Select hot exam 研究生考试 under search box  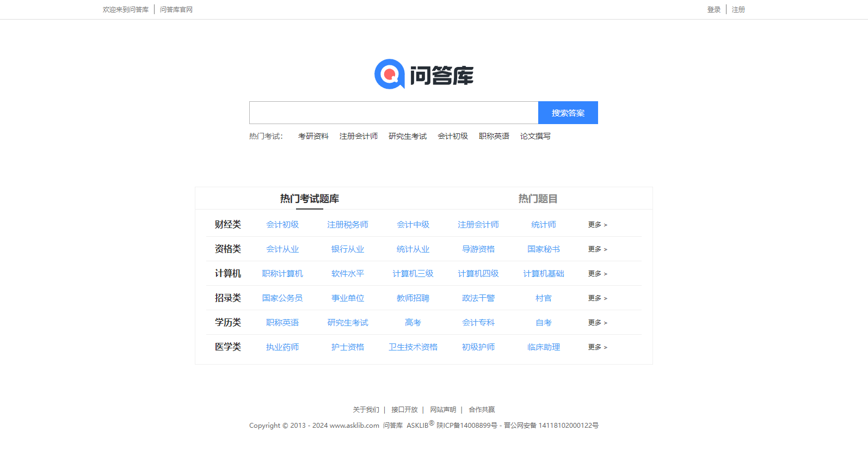coord(408,136)
